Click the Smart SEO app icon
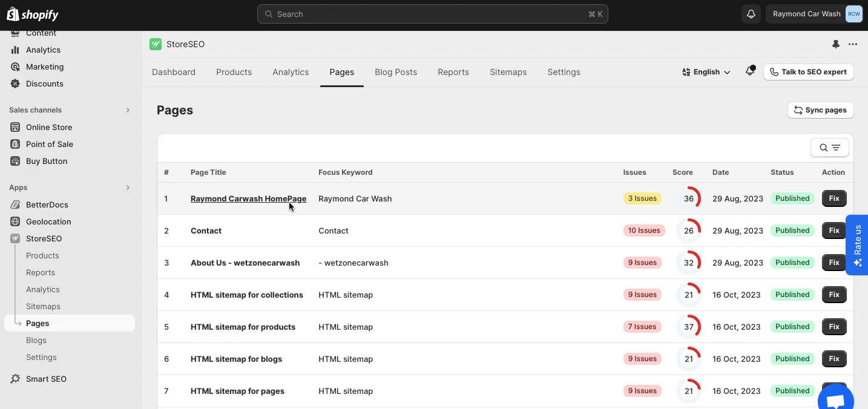 pyautogui.click(x=15, y=379)
